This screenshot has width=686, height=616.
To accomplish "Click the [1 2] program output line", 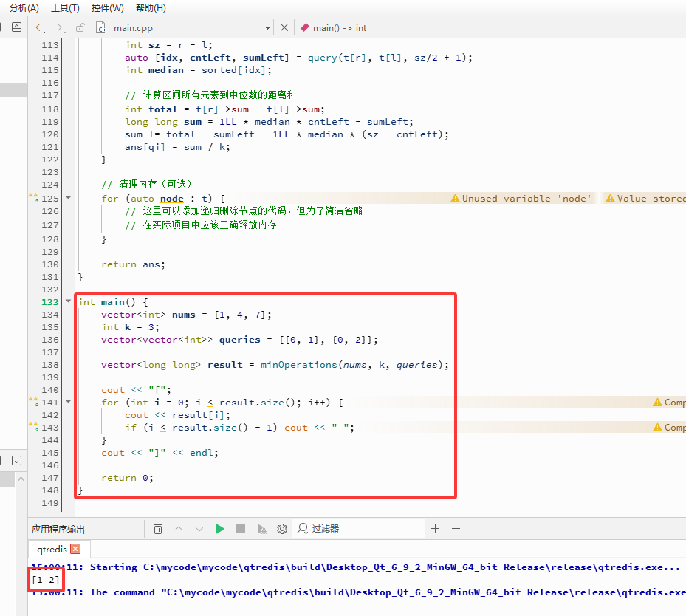I will pyautogui.click(x=46, y=580).
